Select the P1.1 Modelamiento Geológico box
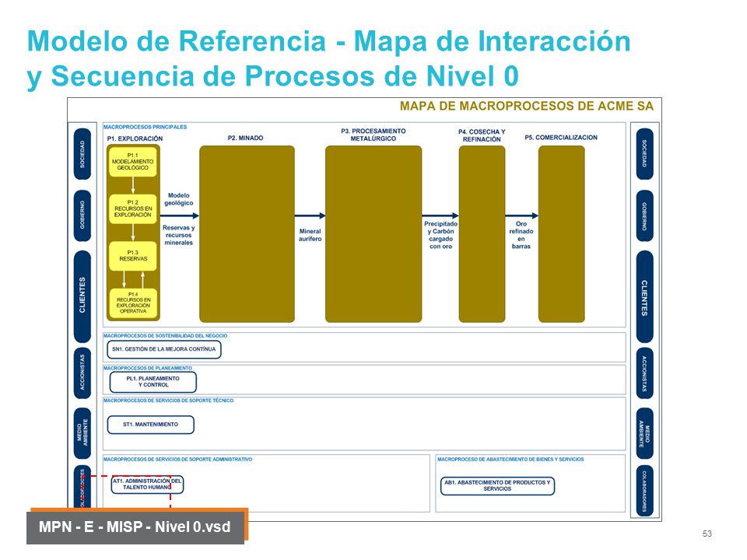Screen dimensions: 747x560 (133, 162)
